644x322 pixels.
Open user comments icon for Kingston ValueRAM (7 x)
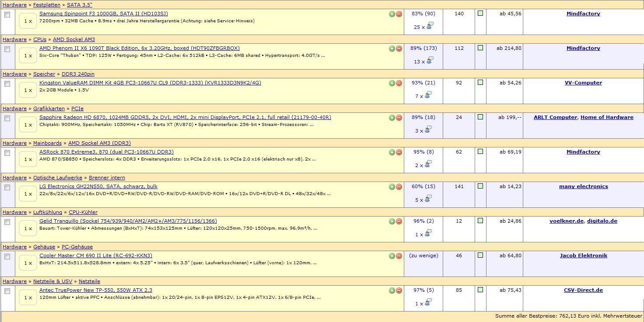[428, 95]
